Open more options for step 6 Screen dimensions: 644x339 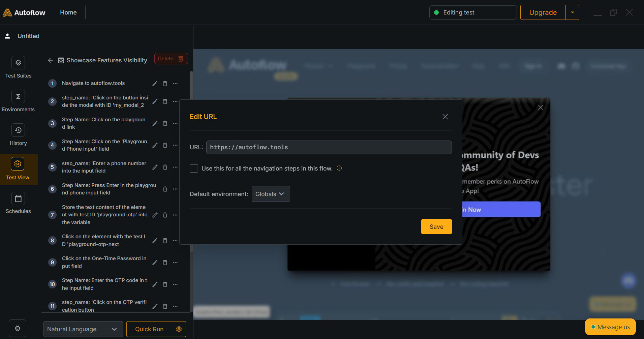click(x=175, y=189)
